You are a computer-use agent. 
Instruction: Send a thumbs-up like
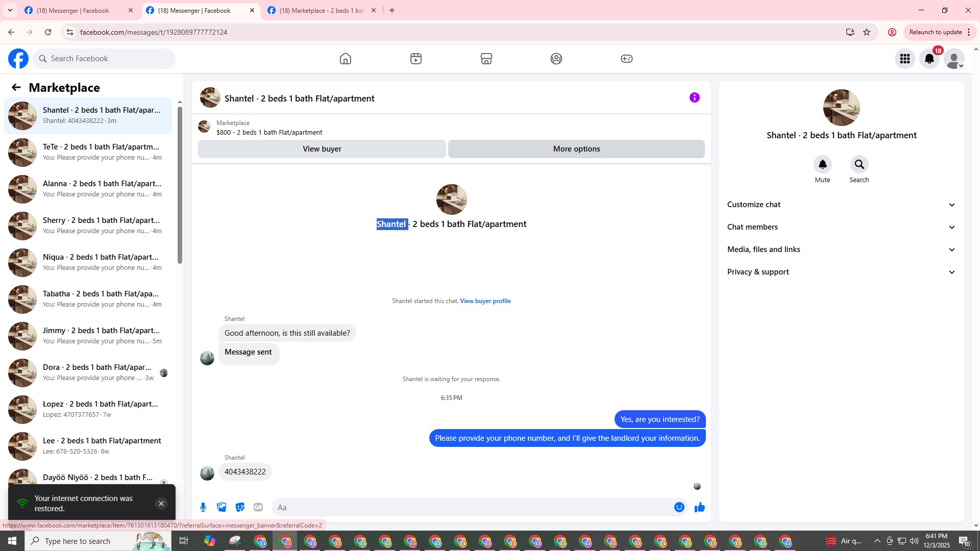[700, 507]
